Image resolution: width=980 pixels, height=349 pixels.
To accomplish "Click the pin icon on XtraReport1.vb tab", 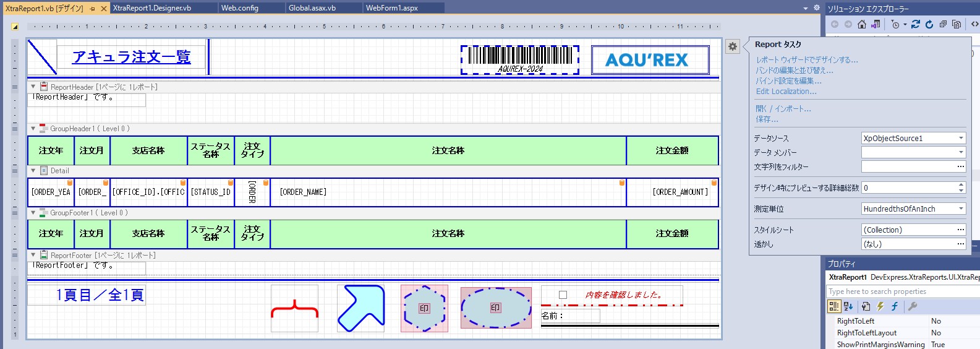I will tap(92, 9).
